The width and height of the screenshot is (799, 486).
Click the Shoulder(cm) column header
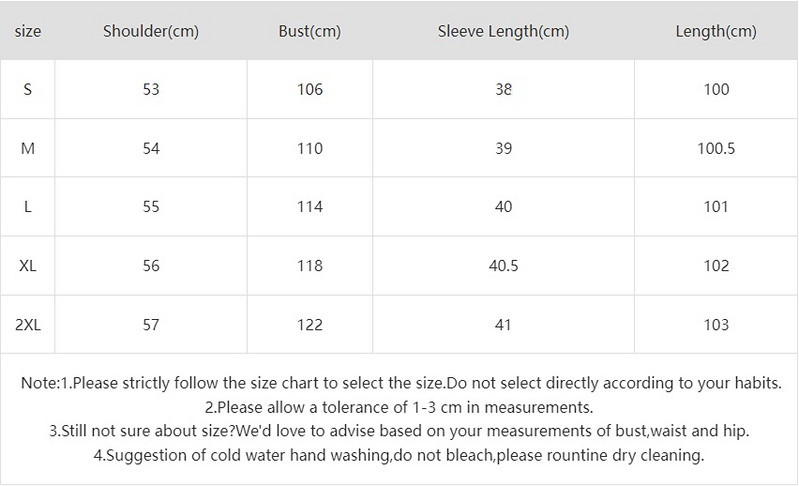[151, 31]
